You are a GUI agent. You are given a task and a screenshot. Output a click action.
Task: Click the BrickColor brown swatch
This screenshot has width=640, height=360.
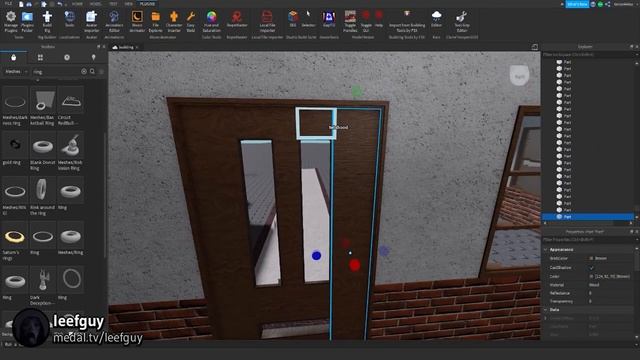[x=591, y=258]
